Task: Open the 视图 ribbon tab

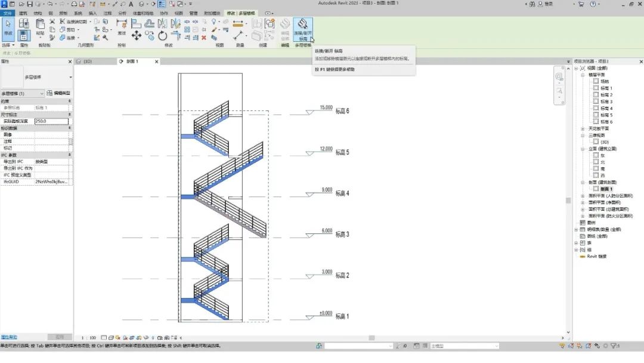Action: 178,13
